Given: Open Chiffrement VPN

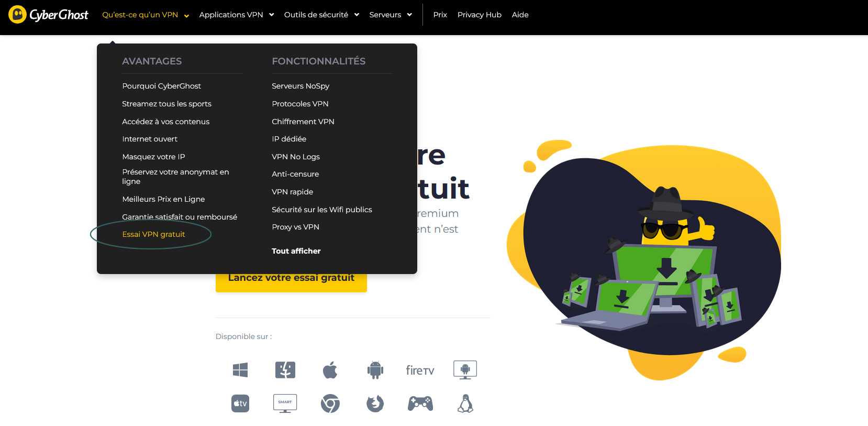Looking at the screenshot, I should [x=303, y=122].
